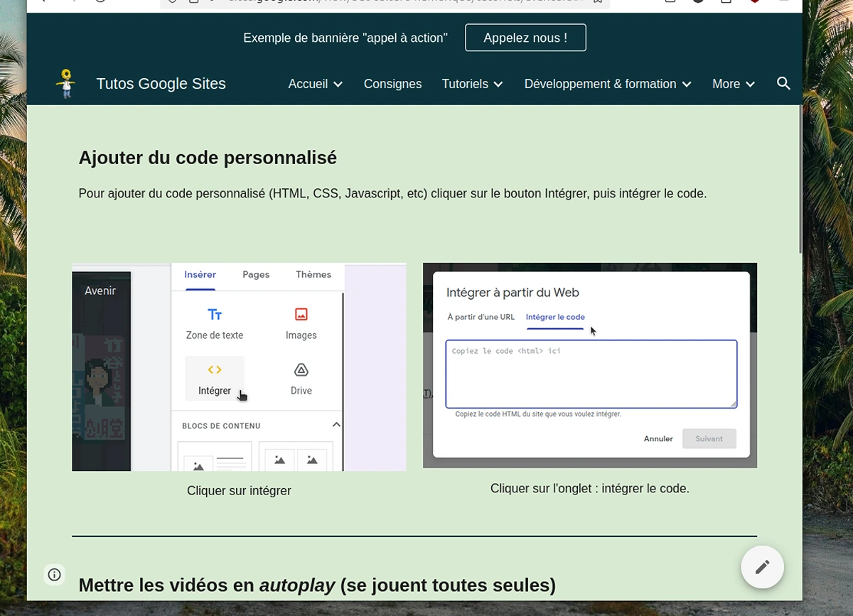853x616 pixels.
Task: Click the Zone de texte icon
Action: pyautogui.click(x=215, y=314)
